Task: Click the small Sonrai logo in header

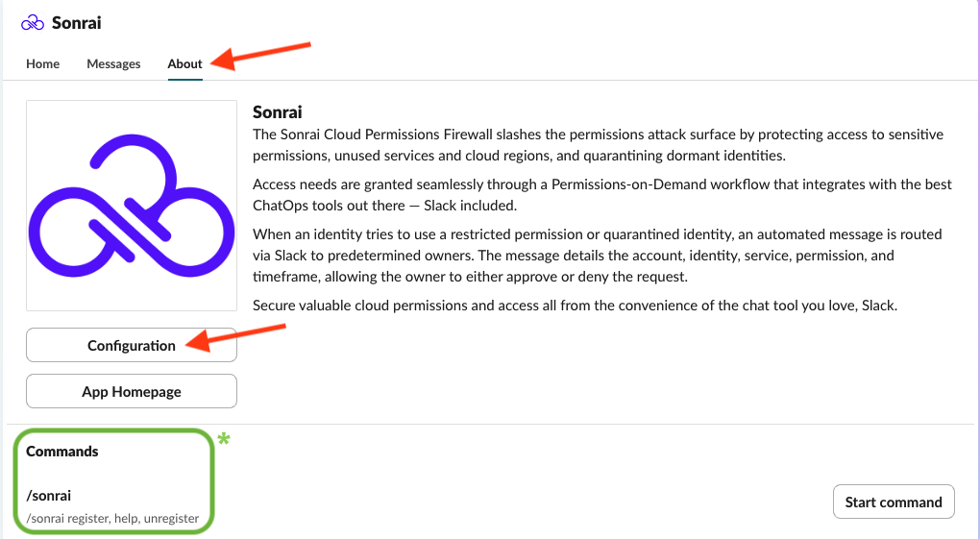Action: 33,23
